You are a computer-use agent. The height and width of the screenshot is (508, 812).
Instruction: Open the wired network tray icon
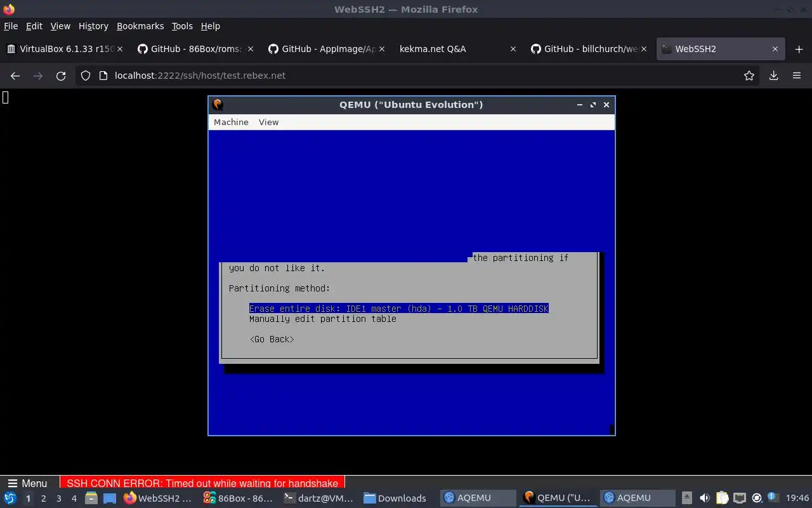(739, 498)
